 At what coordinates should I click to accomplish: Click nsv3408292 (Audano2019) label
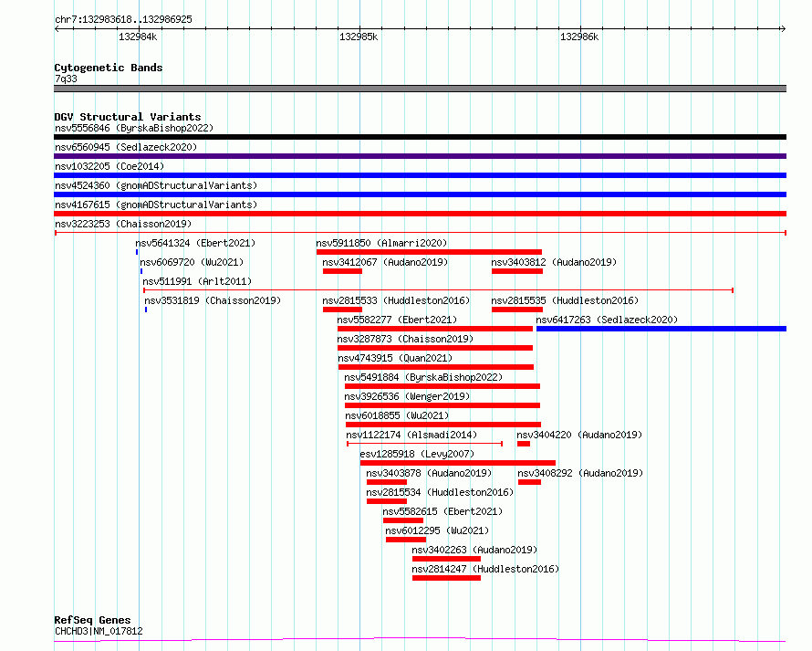[580, 473]
